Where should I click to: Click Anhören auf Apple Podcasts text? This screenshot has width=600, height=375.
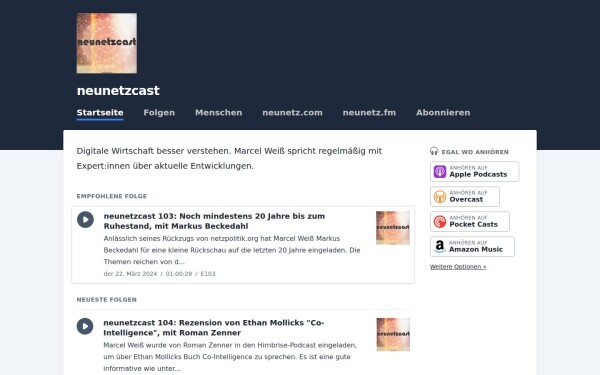478,171
